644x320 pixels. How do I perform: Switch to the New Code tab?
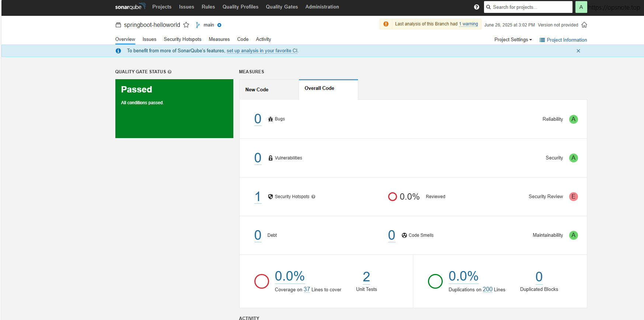tap(269, 89)
